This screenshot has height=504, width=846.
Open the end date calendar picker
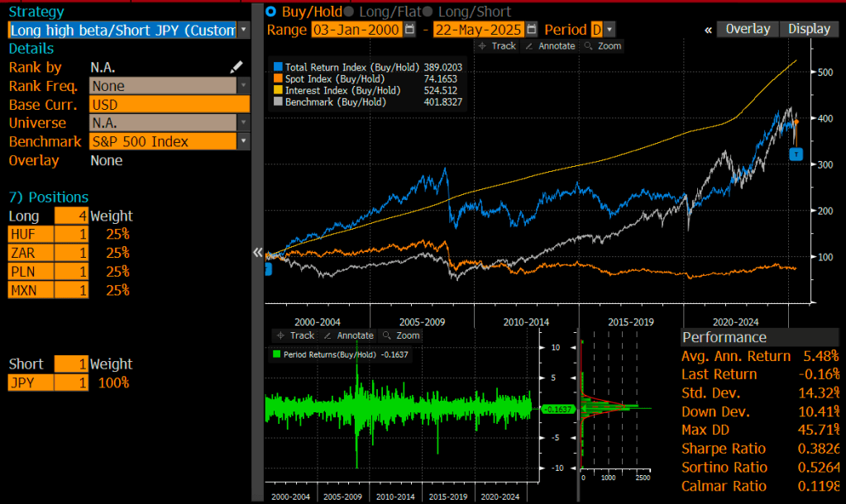(x=531, y=30)
